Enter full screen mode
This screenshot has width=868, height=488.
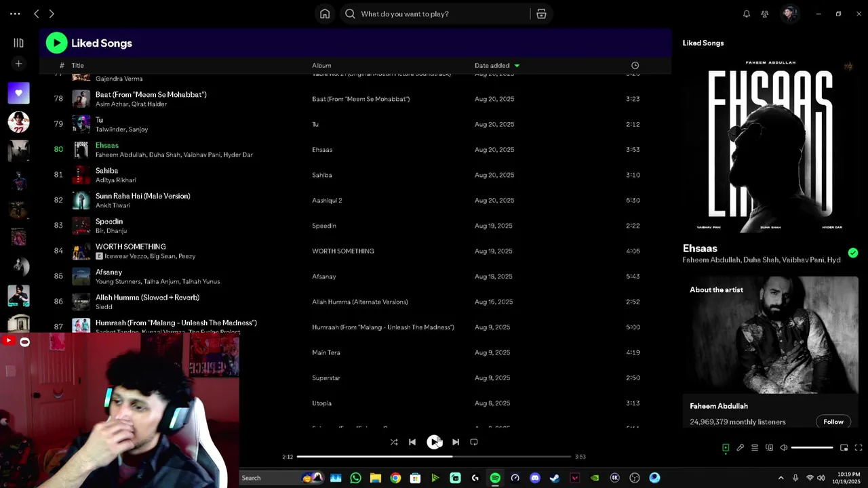pyautogui.click(x=859, y=447)
